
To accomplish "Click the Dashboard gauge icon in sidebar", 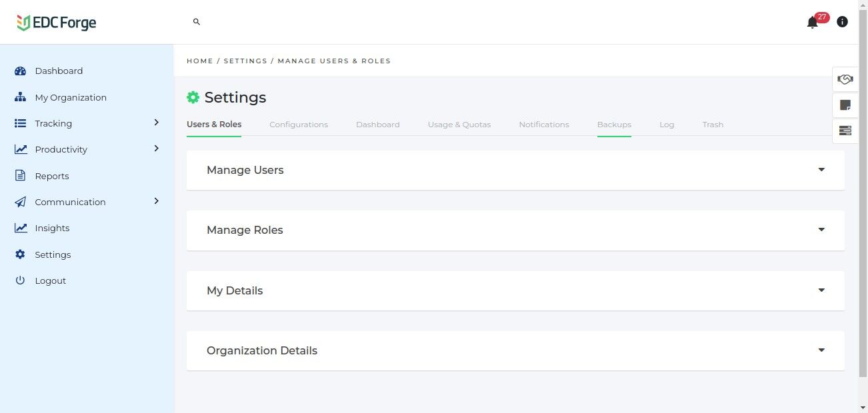I will pyautogui.click(x=20, y=71).
